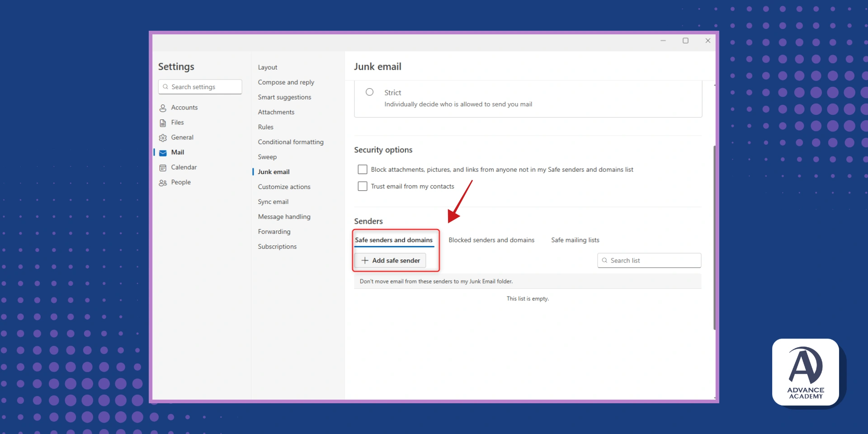Open Blocked senders and domains tab
The image size is (868, 434).
(x=491, y=240)
